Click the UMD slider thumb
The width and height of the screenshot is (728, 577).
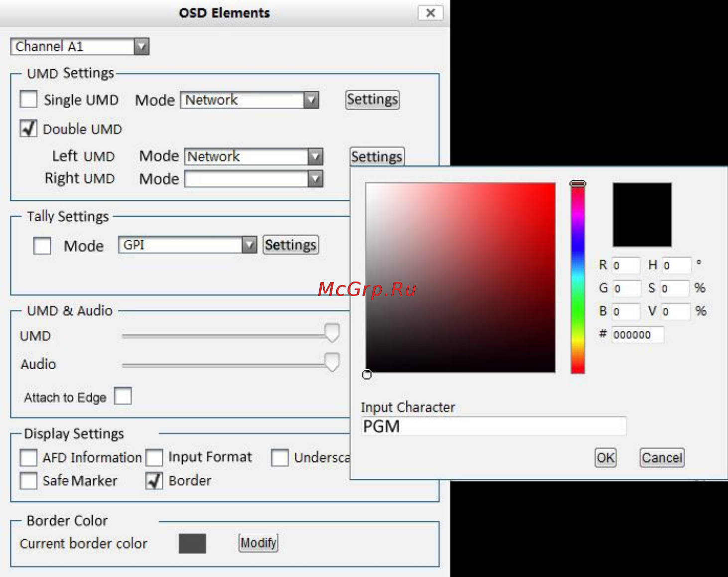coord(332,332)
